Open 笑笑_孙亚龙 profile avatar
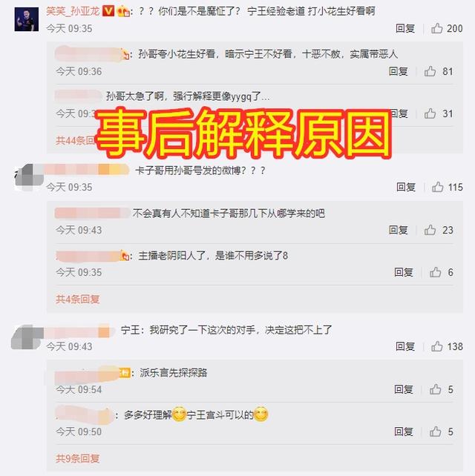 27,19
